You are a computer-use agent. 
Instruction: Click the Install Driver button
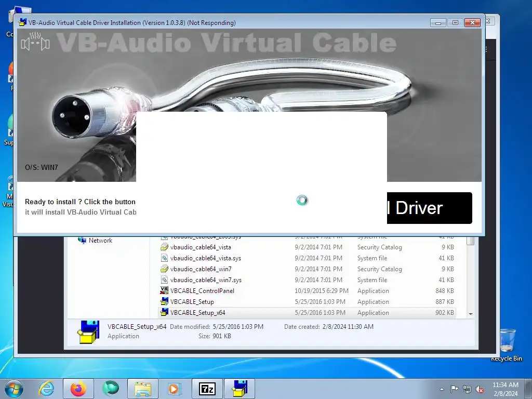point(429,208)
